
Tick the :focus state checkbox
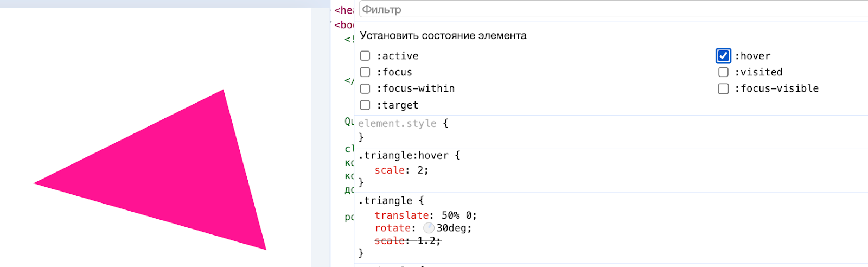365,72
